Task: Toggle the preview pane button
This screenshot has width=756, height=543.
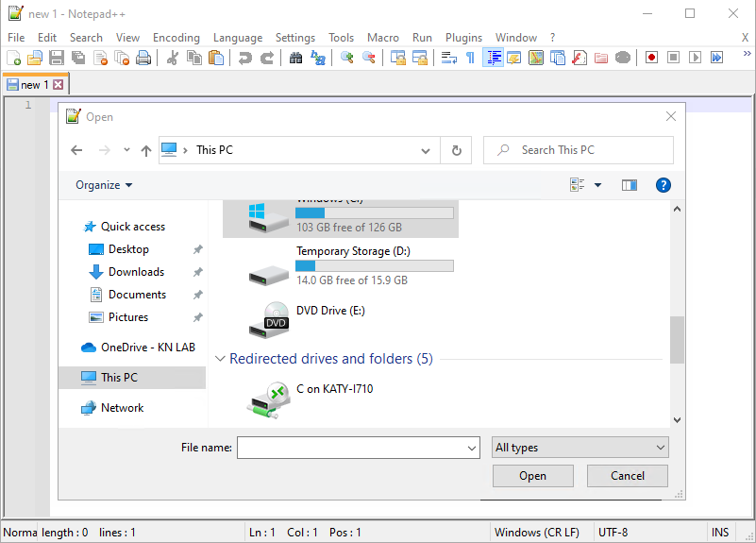Action: point(629,185)
